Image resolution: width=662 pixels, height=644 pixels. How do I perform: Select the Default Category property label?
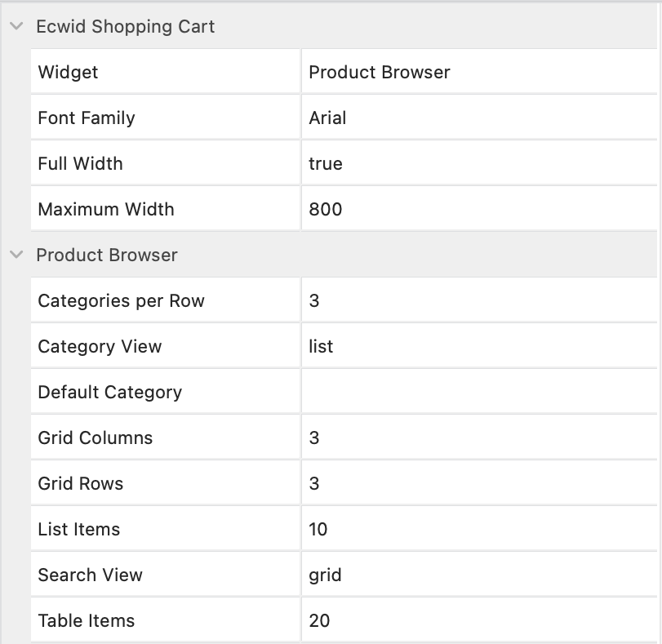click(109, 392)
